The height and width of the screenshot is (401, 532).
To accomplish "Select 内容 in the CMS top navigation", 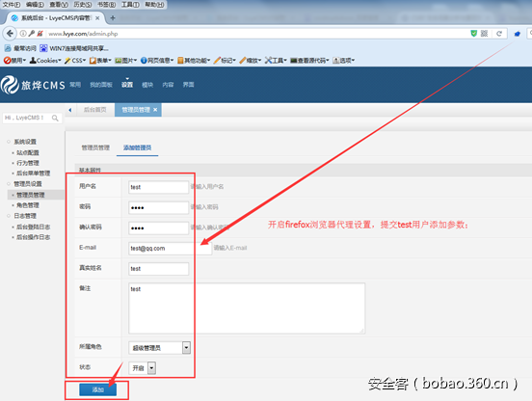I will tap(168, 85).
